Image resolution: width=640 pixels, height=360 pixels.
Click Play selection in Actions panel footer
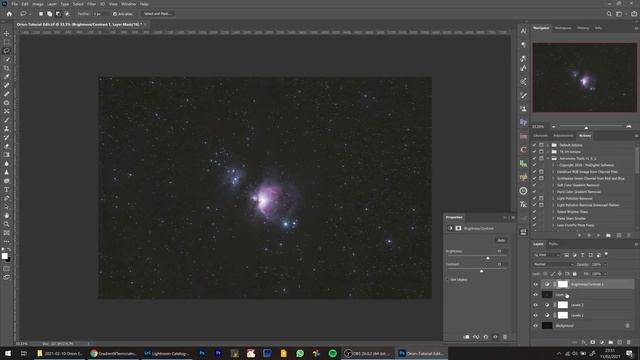pos(598,235)
